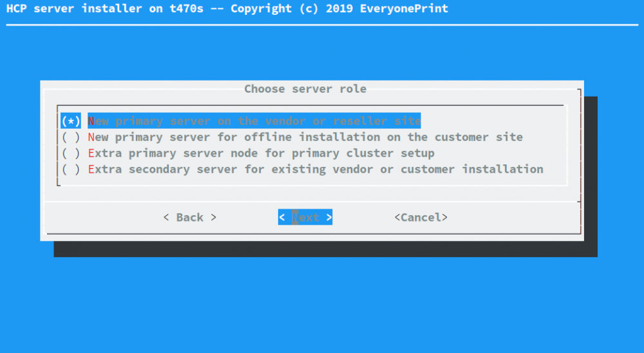Select the extra primary server node radio

click(71, 153)
